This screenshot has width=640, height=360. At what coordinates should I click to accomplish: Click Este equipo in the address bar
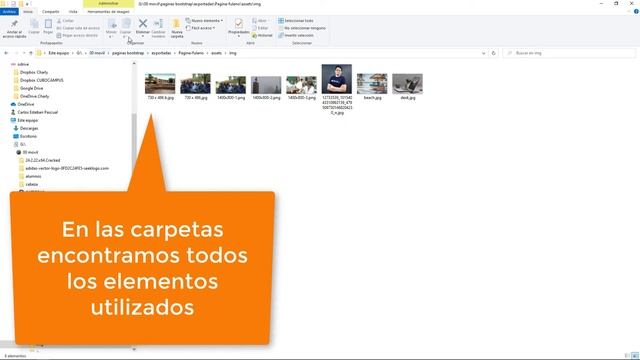pyautogui.click(x=59, y=53)
